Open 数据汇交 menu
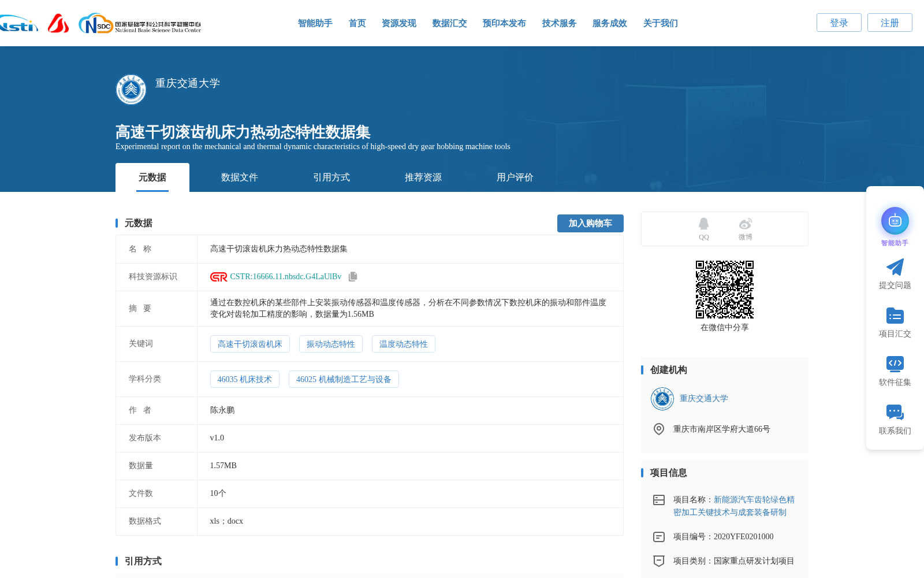 click(x=450, y=23)
